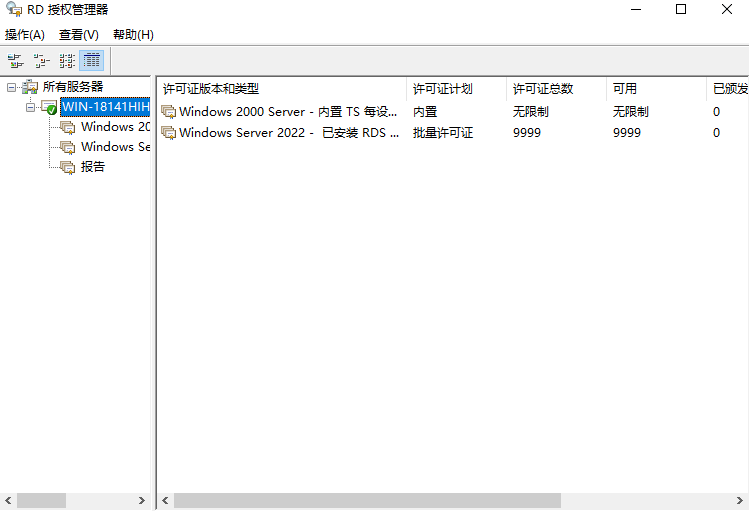Open the 查看(V) menu
Viewport: 749px width, 511px height.
point(79,34)
